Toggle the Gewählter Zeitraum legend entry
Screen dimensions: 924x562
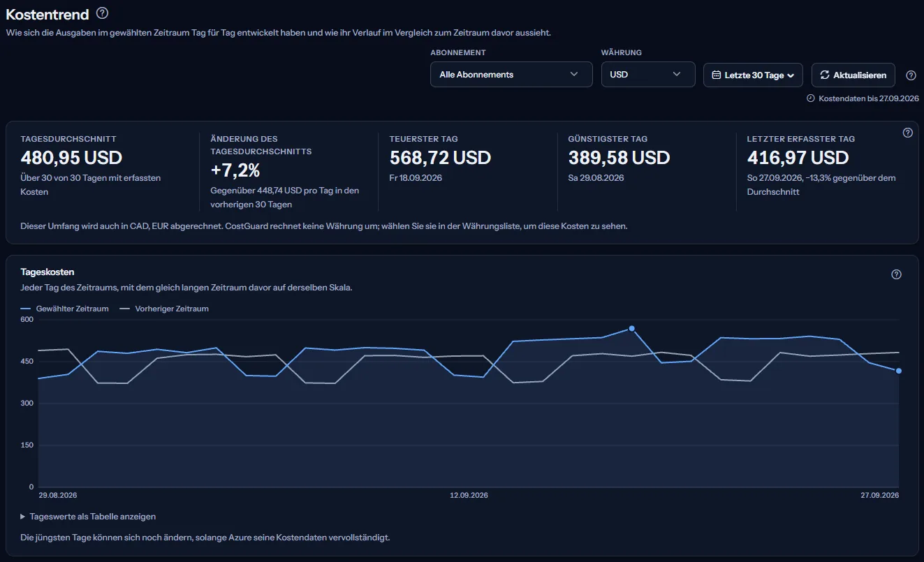65,309
